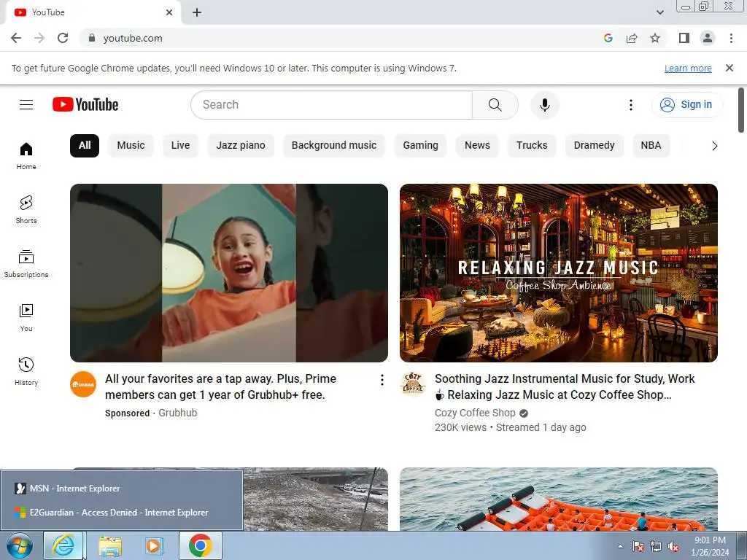
Task: Open Windows Explorer from taskbar
Action: (109, 545)
